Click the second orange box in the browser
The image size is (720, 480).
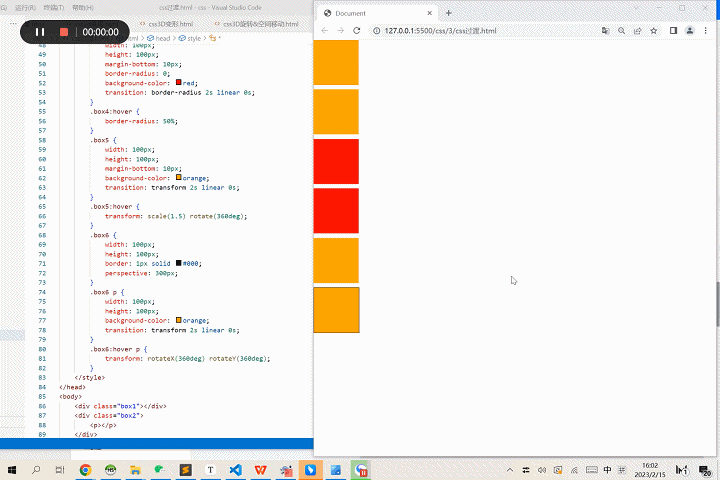click(x=336, y=112)
